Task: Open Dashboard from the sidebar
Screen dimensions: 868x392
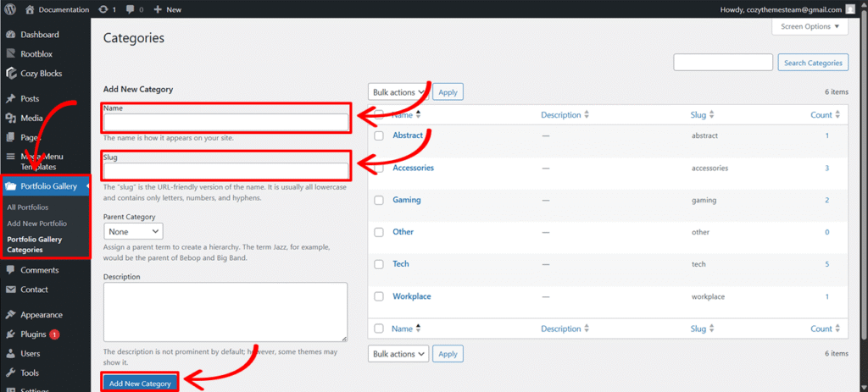Action: [x=39, y=35]
